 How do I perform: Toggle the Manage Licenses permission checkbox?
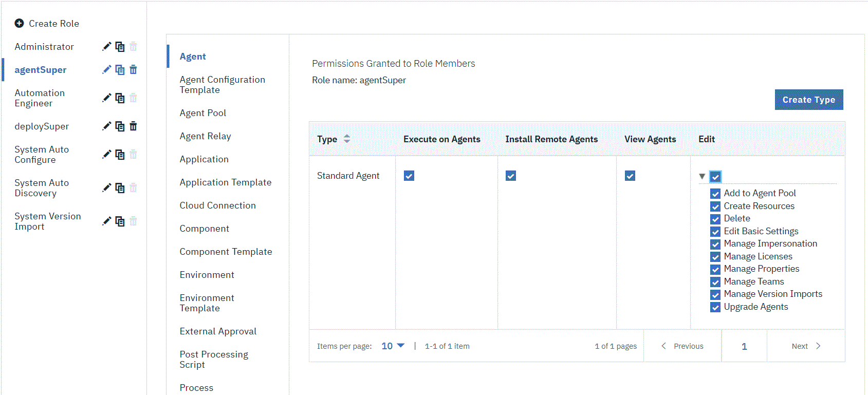coord(715,256)
